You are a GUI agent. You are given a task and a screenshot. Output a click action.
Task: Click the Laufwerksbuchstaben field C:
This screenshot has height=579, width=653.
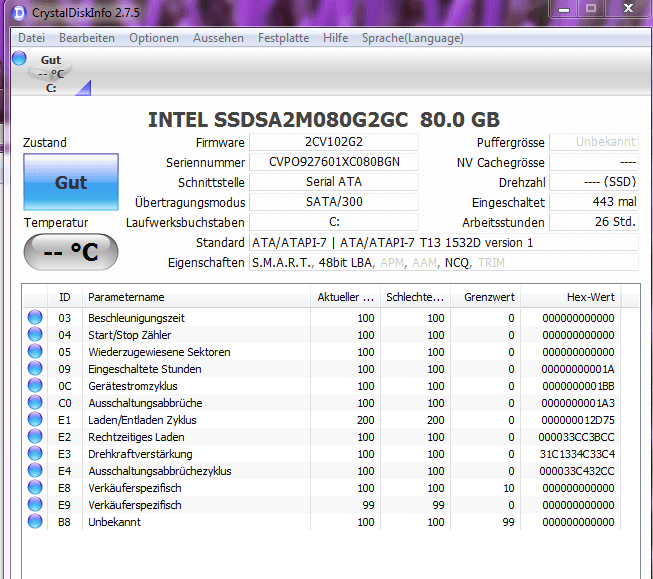334,222
